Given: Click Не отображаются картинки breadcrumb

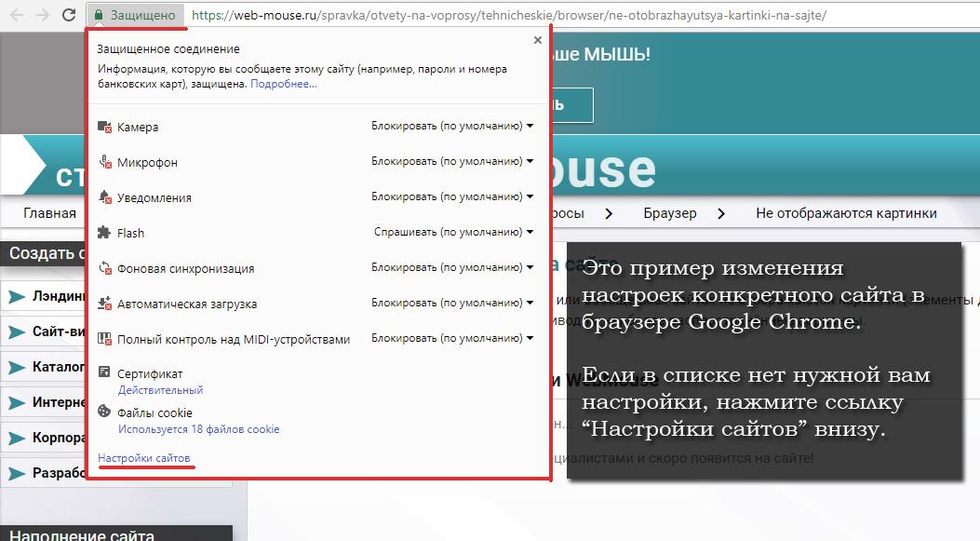Looking at the screenshot, I should [x=846, y=213].
